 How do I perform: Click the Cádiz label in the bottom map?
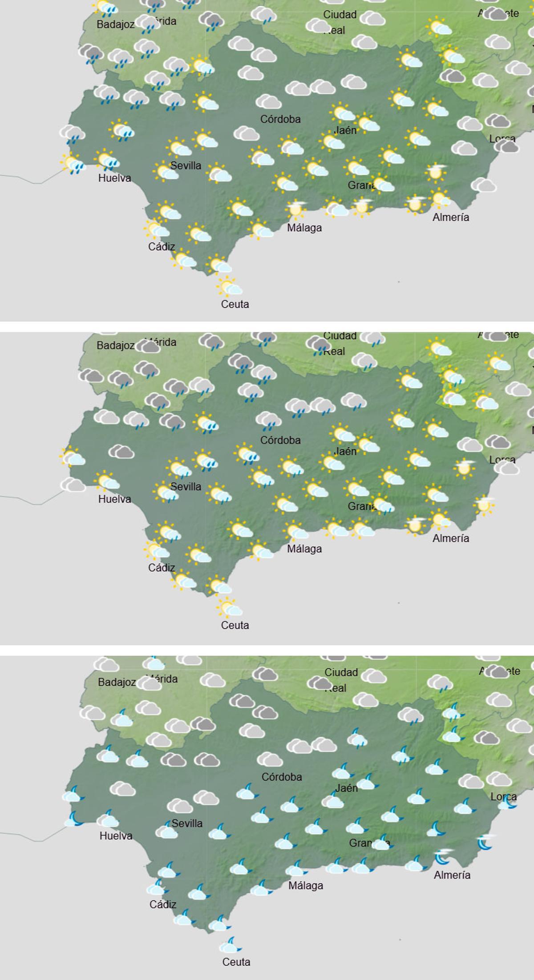tap(163, 904)
